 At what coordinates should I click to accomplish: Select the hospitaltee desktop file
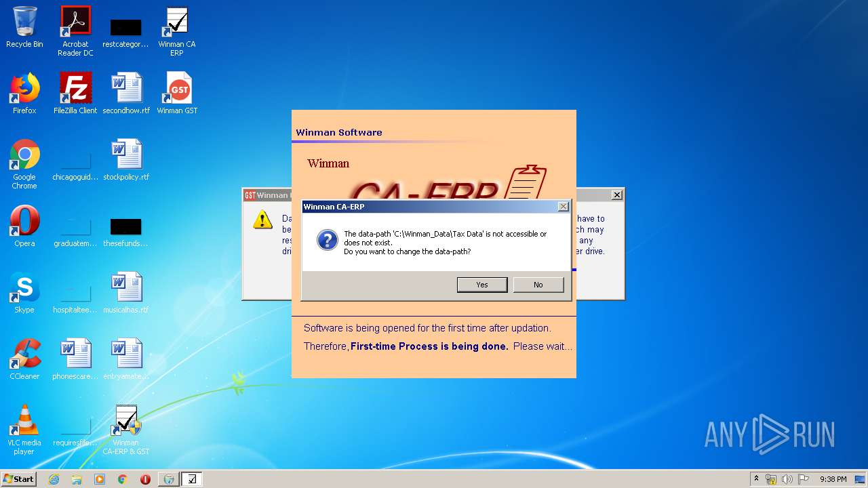click(75, 299)
